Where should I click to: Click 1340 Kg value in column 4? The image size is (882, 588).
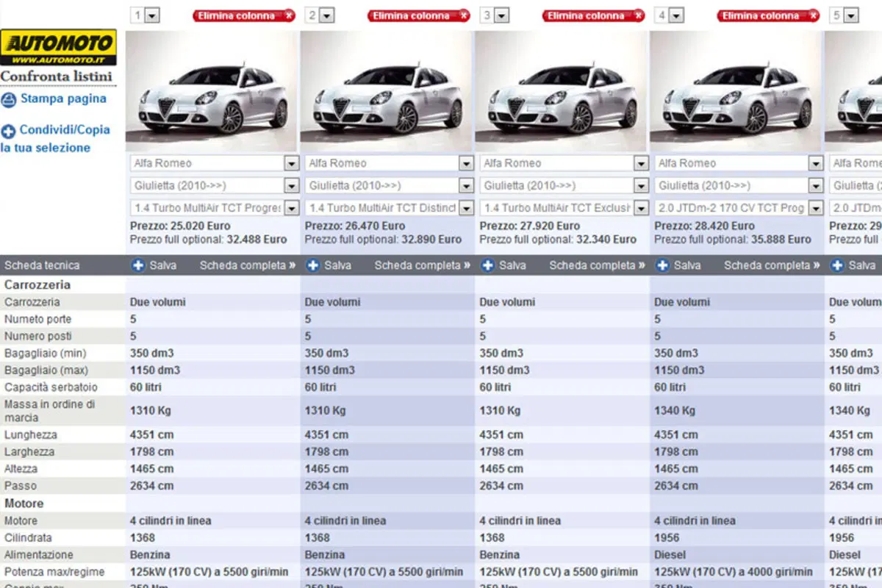[x=675, y=411]
